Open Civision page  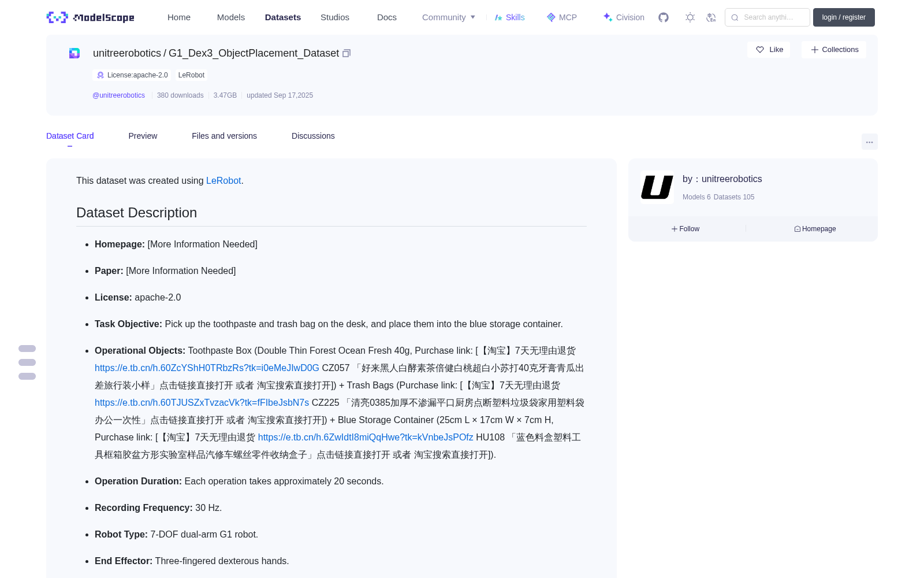click(x=624, y=17)
